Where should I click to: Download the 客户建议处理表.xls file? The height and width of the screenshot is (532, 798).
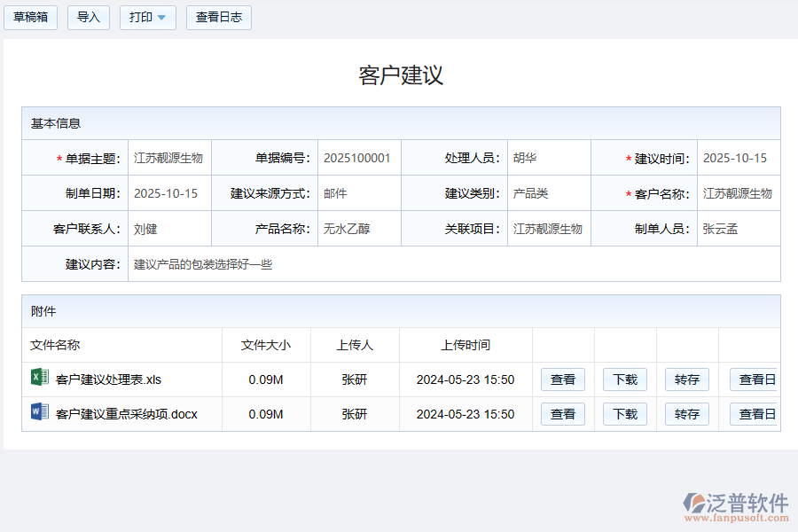pos(624,379)
